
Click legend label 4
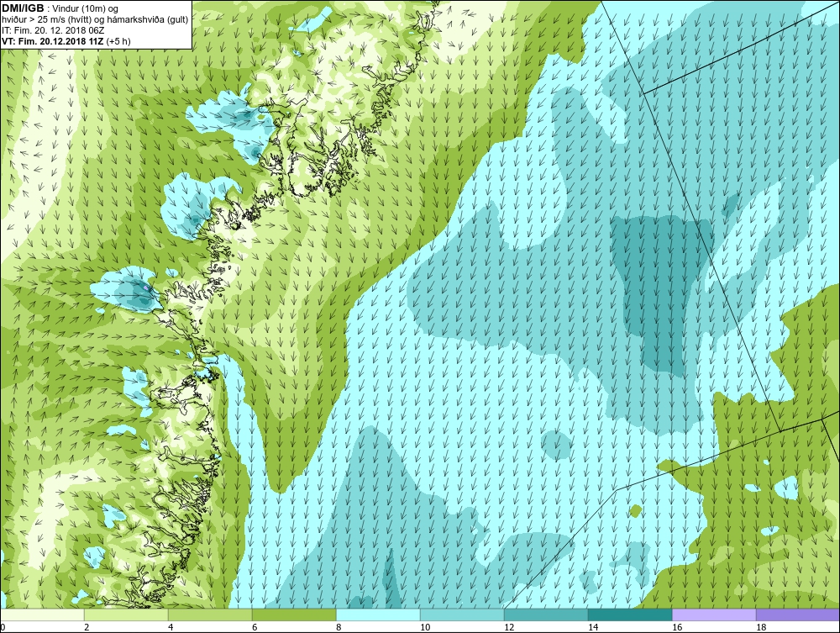pos(171,627)
